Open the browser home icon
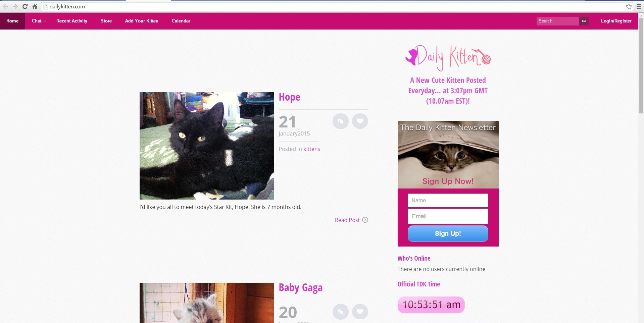This screenshot has height=323, width=644. pyautogui.click(x=35, y=6)
